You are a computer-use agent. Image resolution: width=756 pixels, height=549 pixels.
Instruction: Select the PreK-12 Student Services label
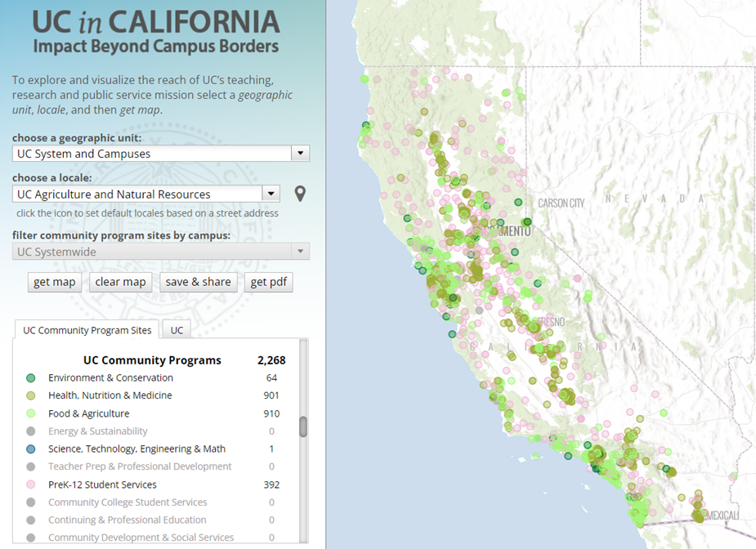coord(102,484)
